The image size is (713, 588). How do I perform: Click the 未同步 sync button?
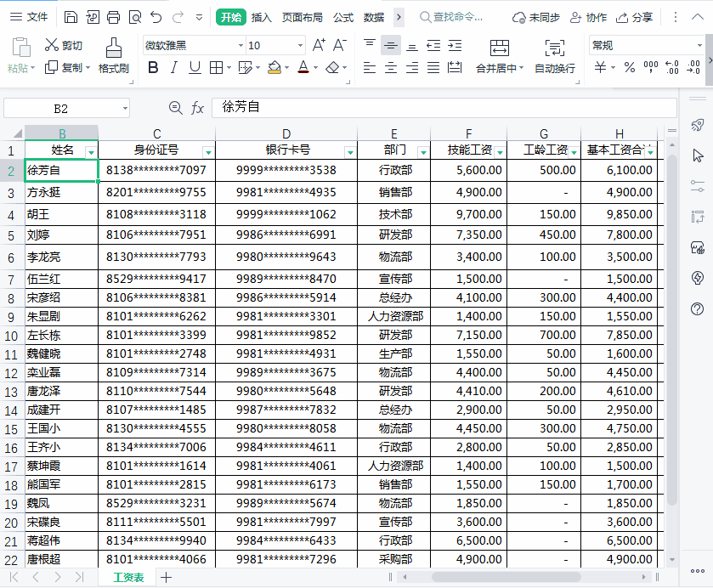tap(536, 17)
